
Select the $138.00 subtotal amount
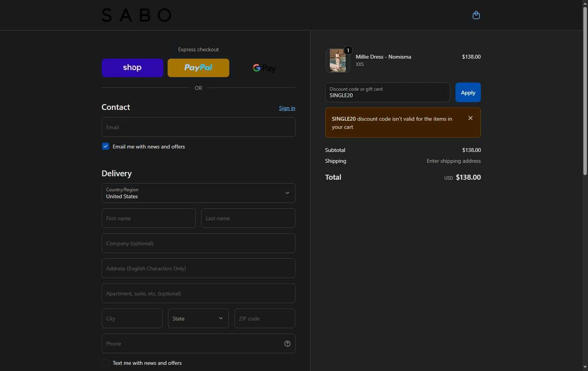pyautogui.click(x=472, y=150)
